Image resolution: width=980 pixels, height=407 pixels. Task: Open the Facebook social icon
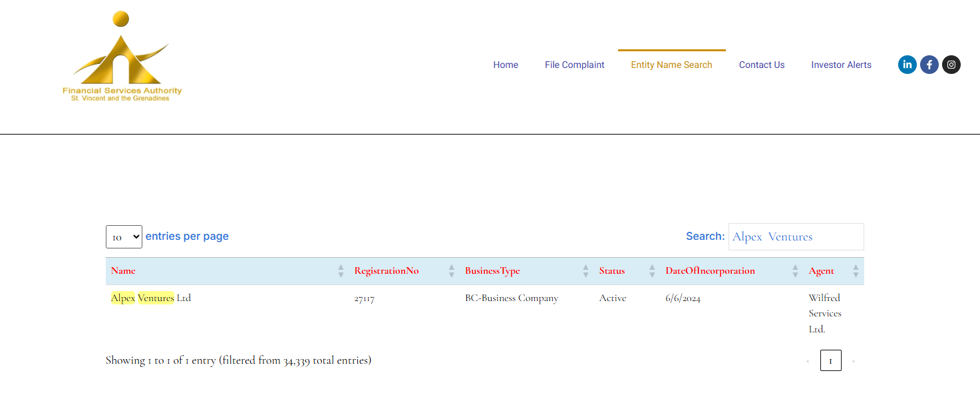[x=929, y=65]
